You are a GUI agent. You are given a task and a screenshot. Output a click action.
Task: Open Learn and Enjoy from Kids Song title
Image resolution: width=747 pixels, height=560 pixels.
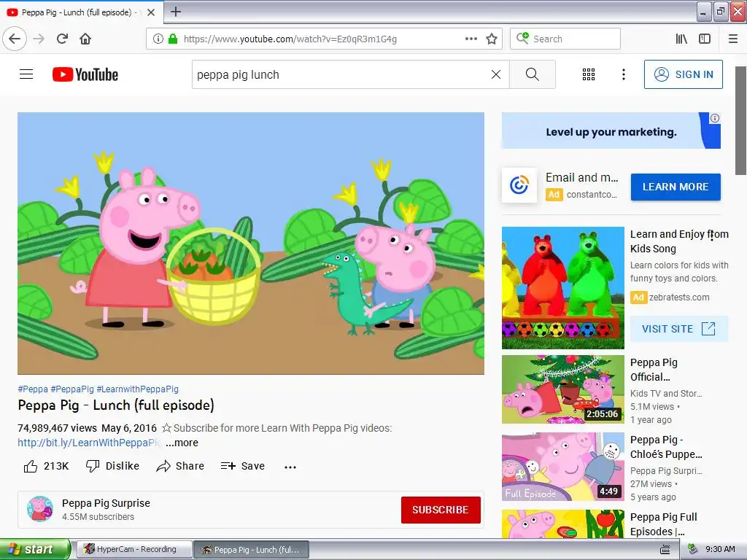(x=679, y=241)
